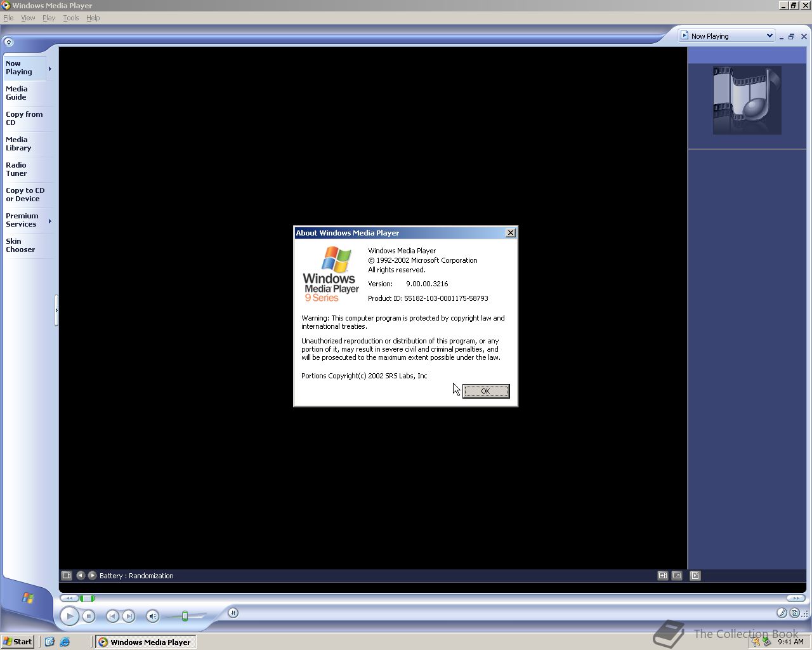This screenshot has height=650, width=812.
Task: Click the Stop button
Action: tap(89, 616)
